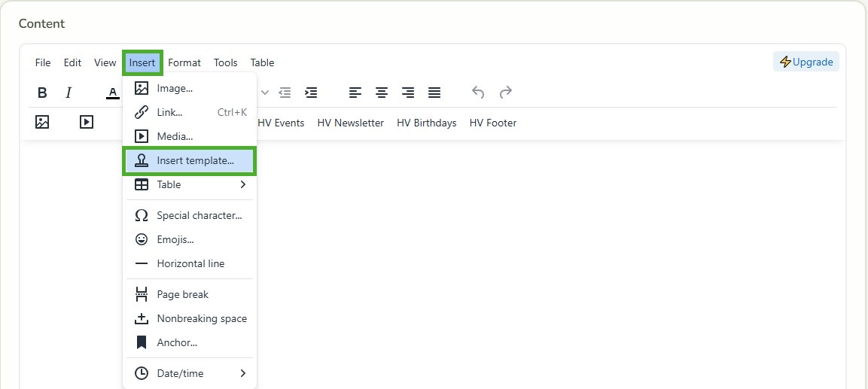Insert the HV Newsletter template
The width and height of the screenshot is (868, 389).
(350, 123)
